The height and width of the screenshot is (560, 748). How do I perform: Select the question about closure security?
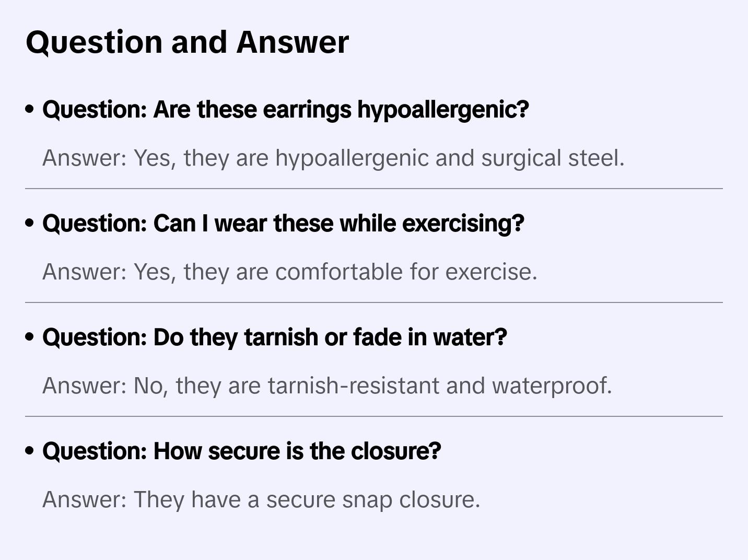241,451
